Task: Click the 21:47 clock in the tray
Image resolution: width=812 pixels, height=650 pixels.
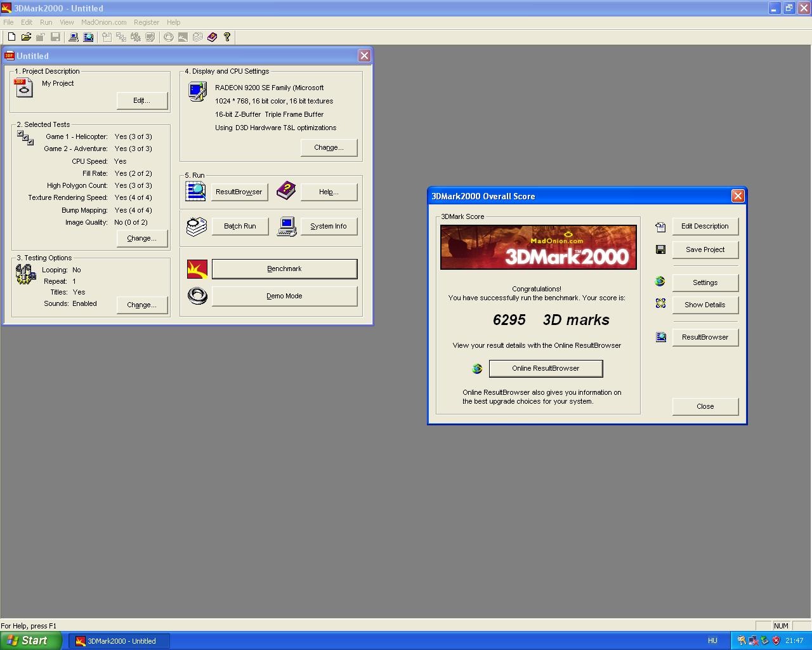Action: (794, 640)
